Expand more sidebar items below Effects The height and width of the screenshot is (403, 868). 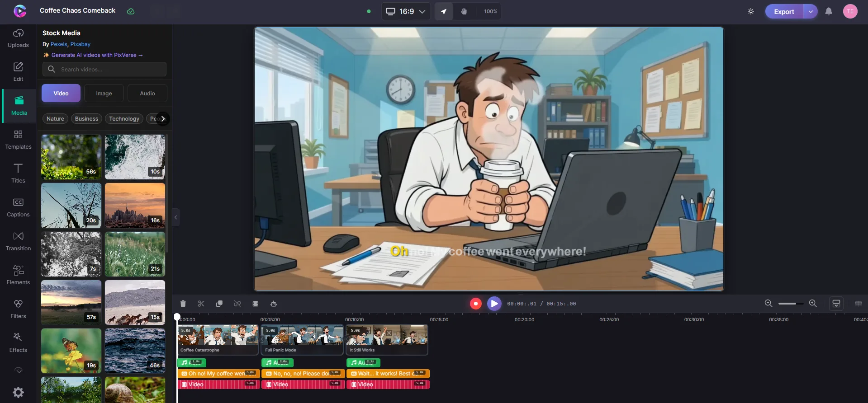(18, 370)
